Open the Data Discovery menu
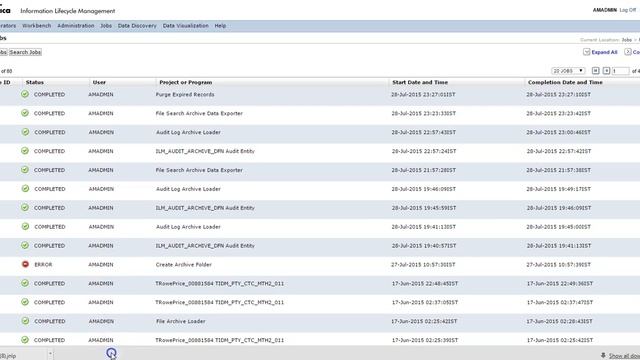This screenshot has width=640, height=360. click(x=137, y=26)
